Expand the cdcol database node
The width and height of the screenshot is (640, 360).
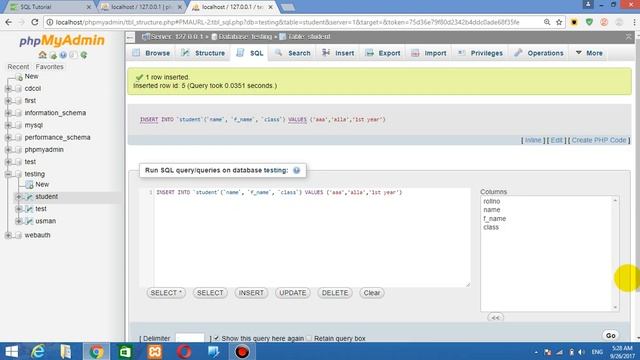(x=8, y=89)
